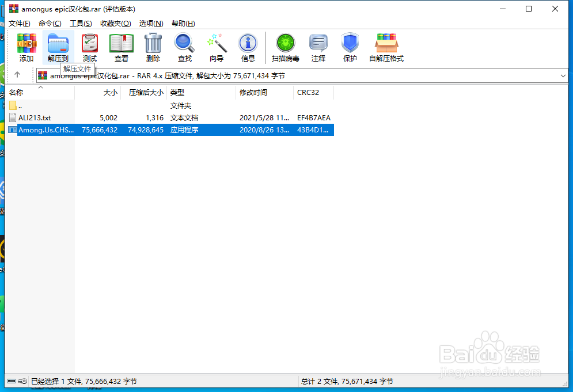The height and width of the screenshot is (392, 573).
Task: Click the 74,928,645 packed size cell
Action: tap(146, 130)
